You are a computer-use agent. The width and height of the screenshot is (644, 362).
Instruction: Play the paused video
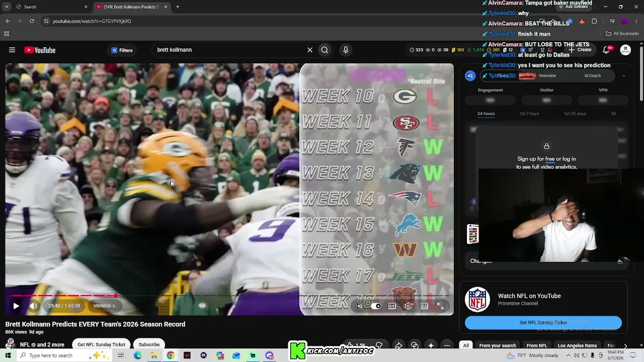click(x=16, y=306)
